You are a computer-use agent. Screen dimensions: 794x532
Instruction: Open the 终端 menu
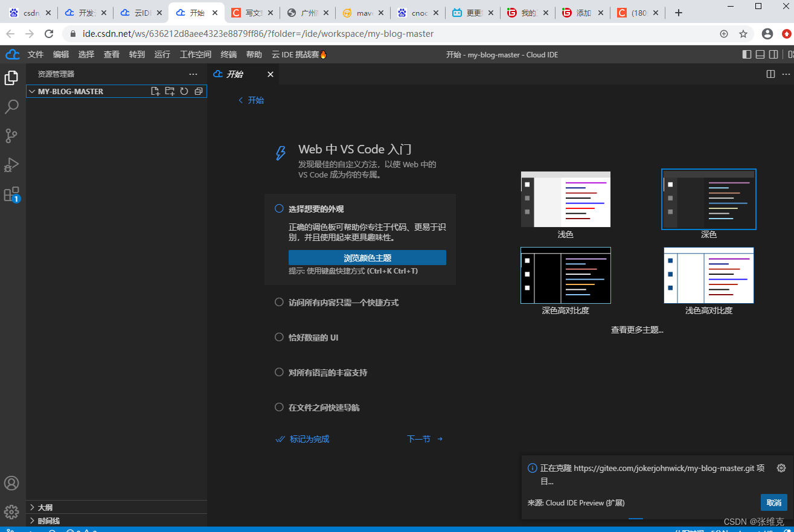tap(228, 54)
